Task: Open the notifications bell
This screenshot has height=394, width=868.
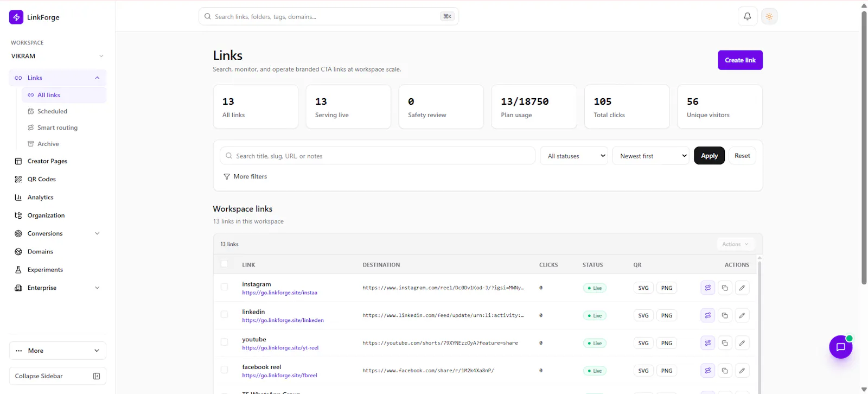Action: pos(747,16)
